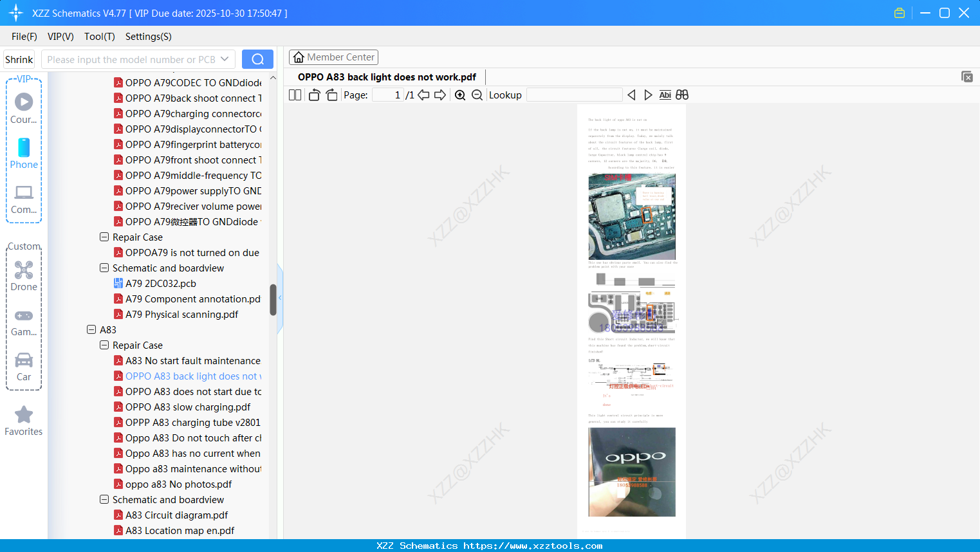
Task: Open the Settings menu
Action: pos(149,37)
